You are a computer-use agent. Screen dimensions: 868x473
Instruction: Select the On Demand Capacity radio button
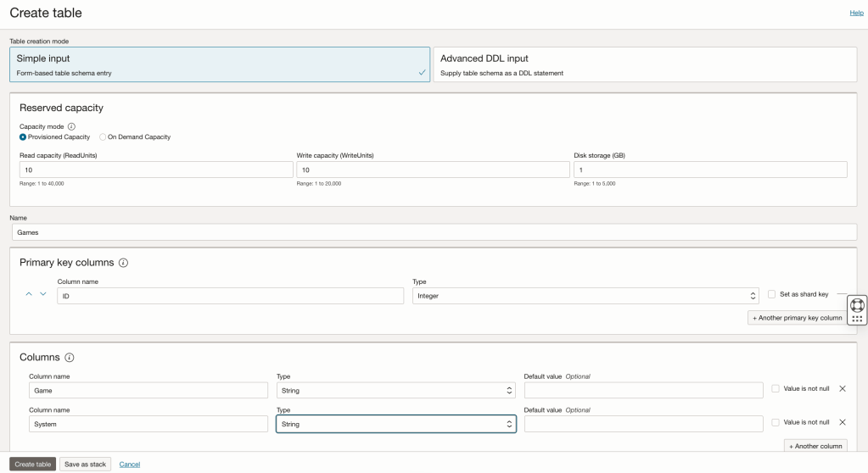(104, 136)
